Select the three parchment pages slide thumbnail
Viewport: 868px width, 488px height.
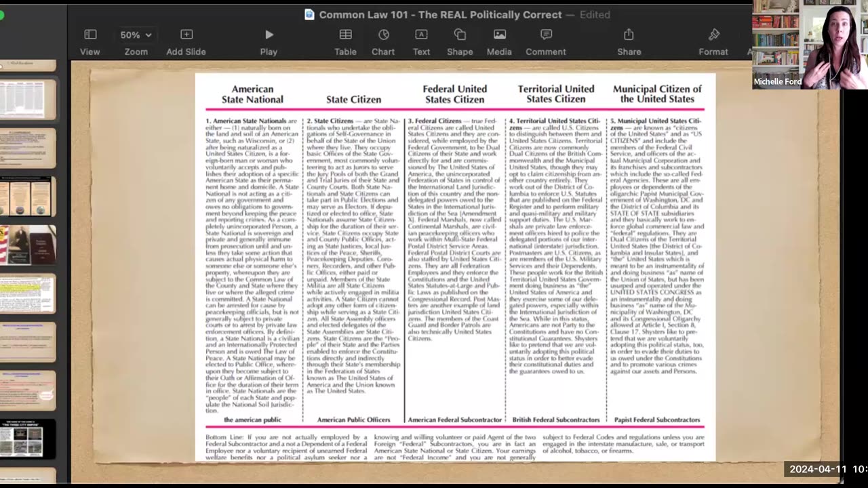[28, 197]
